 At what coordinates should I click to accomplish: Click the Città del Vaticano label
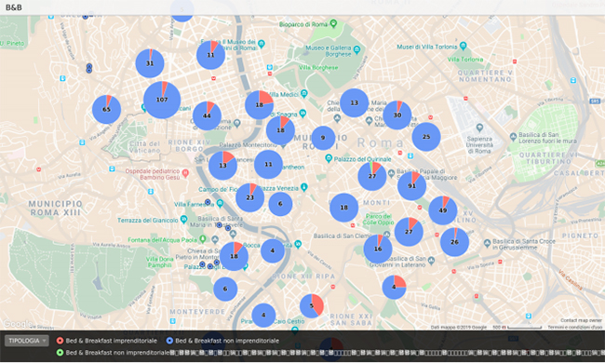(144, 147)
